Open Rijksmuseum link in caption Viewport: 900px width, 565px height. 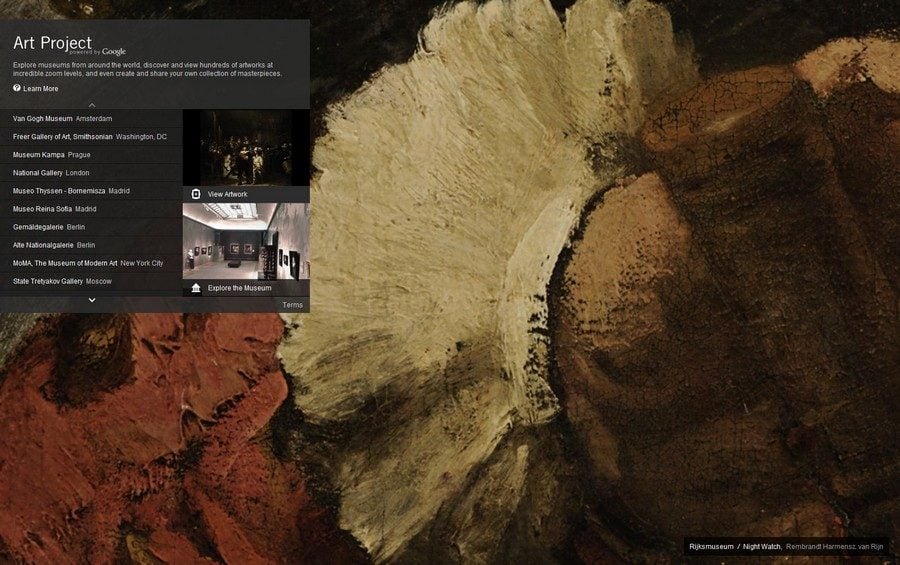[x=711, y=547]
